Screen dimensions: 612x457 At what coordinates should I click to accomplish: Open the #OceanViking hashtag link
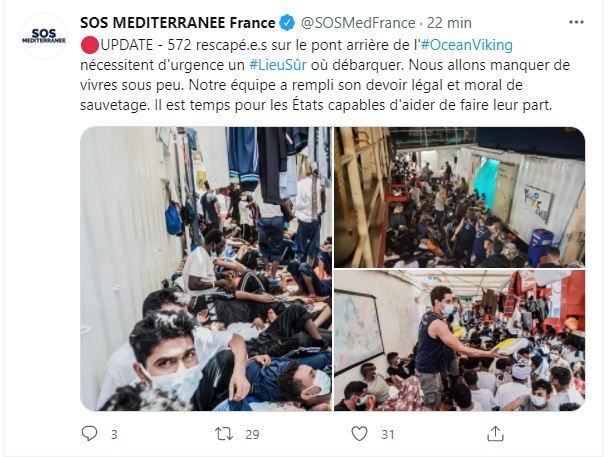coord(466,45)
